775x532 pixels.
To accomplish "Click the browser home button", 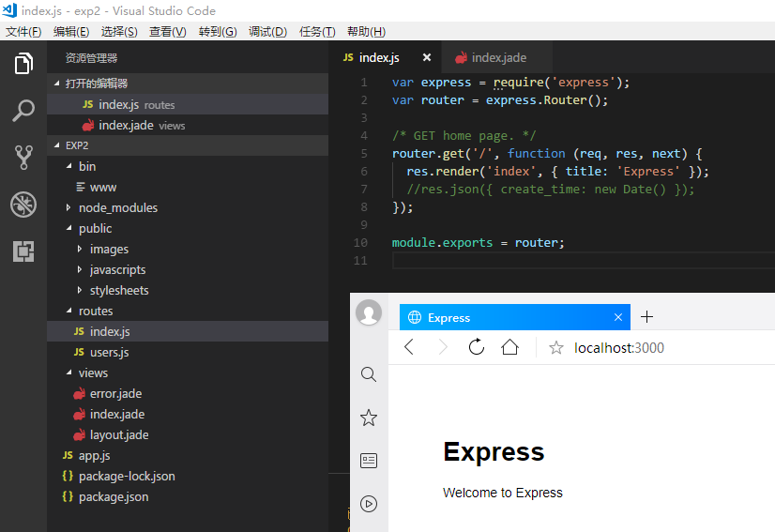I will (x=509, y=348).
